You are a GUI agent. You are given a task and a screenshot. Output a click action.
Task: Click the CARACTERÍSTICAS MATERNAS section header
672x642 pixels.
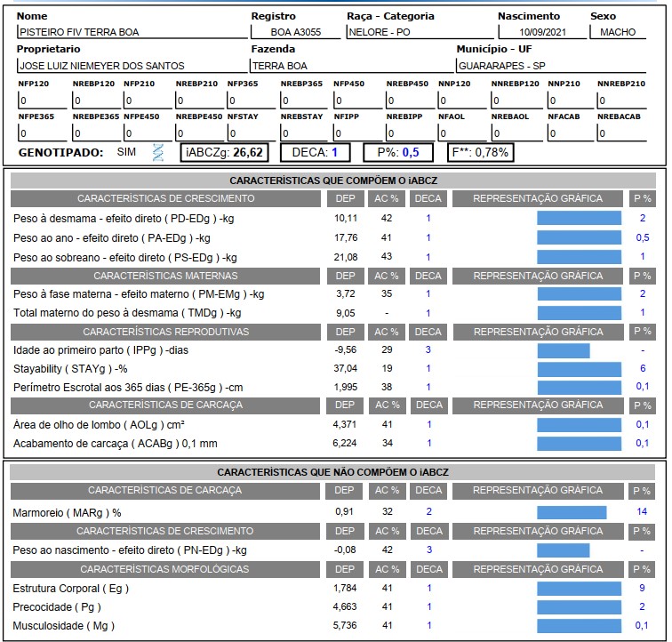(165, 276)
